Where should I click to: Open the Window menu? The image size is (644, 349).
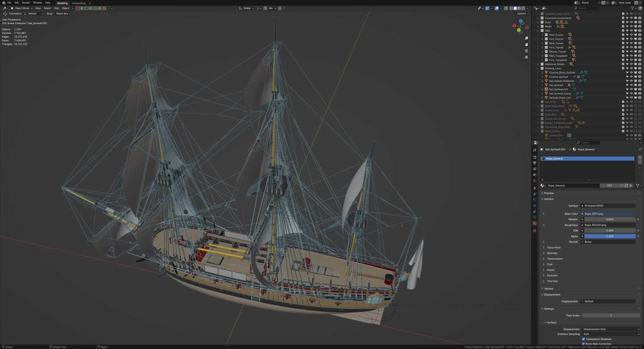(38, 3)
